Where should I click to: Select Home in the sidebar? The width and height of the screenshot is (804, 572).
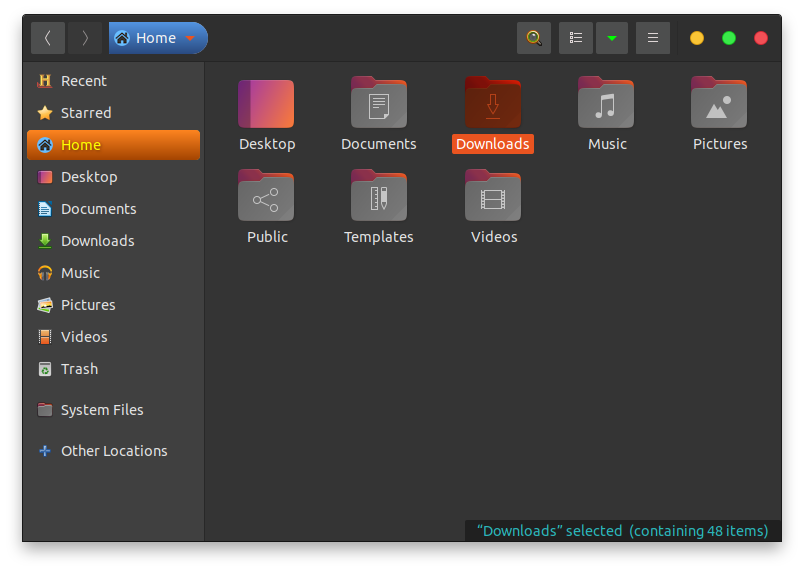point(113,145)
